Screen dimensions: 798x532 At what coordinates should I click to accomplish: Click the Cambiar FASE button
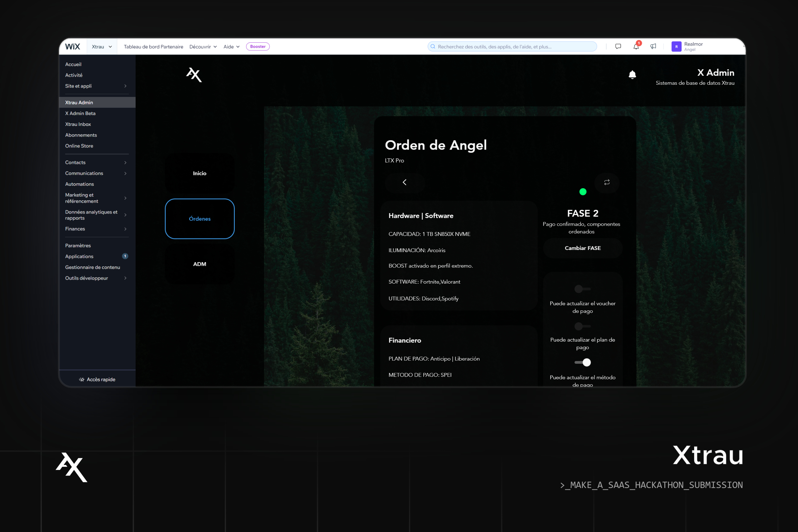(583, 248)
